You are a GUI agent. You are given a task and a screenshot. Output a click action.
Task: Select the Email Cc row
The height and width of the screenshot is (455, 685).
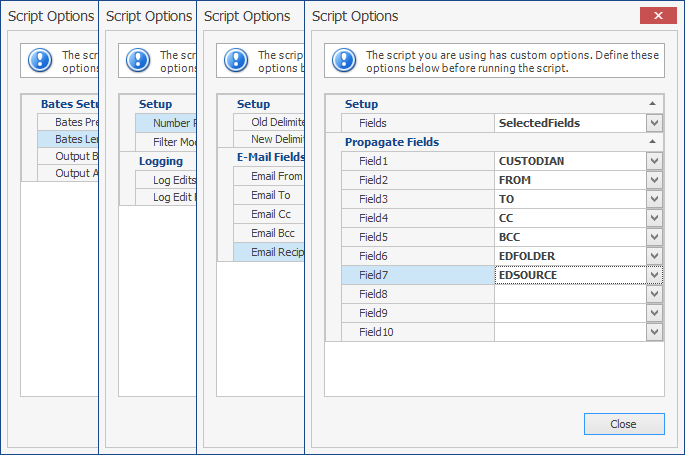(264, 214)
